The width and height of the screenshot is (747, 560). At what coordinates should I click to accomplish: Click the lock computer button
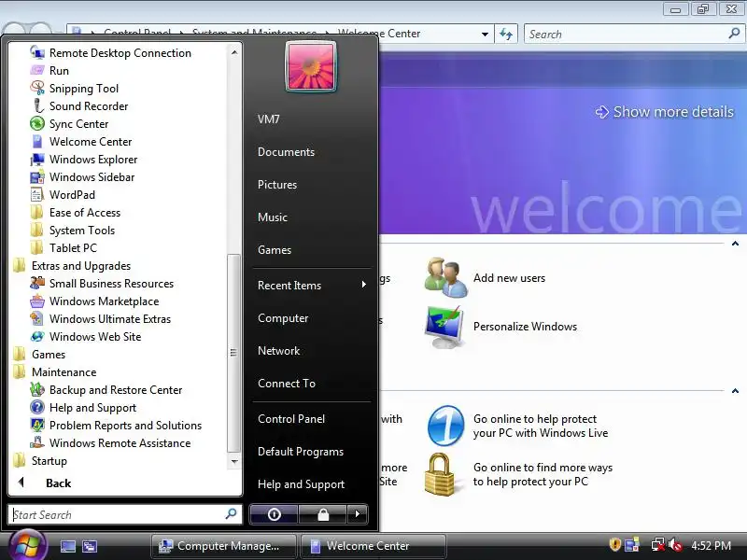(323, 514)
